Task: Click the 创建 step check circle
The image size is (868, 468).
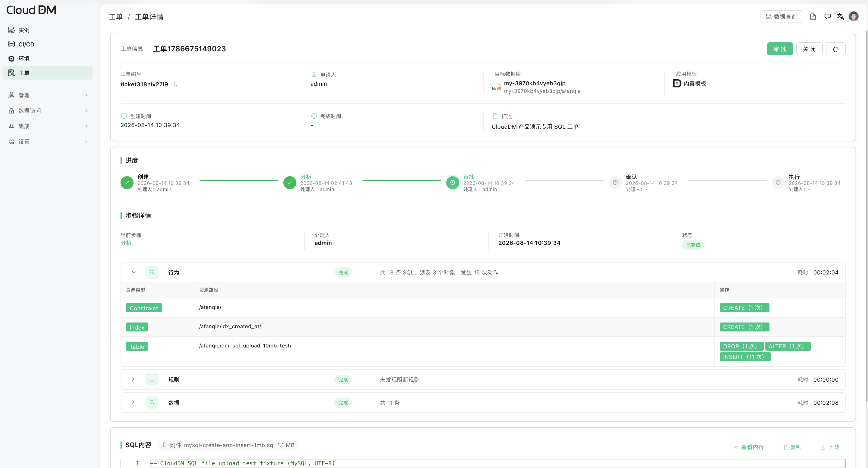Action: tap(127, 183)
